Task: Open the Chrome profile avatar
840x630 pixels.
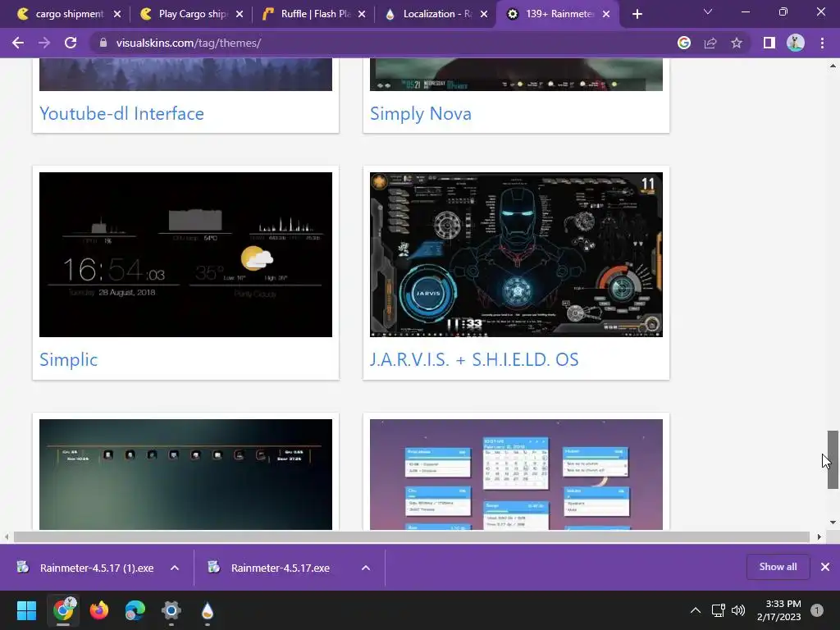Action: tap(796, 43)
